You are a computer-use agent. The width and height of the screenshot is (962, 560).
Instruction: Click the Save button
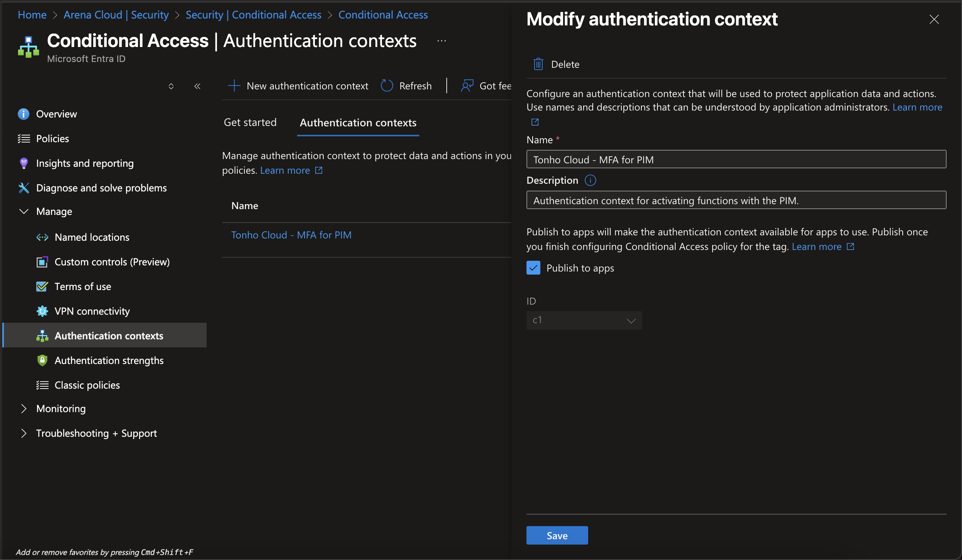[x=557, y=535]
